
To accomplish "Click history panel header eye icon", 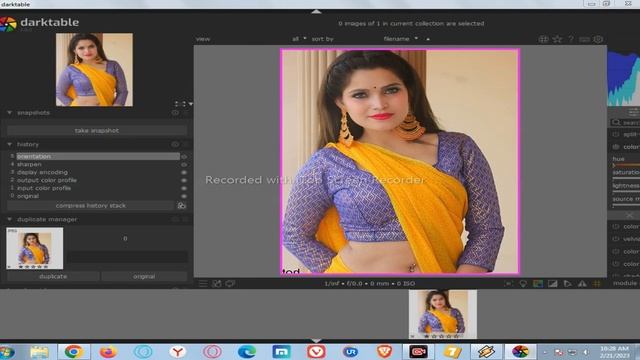I will 175,144.
